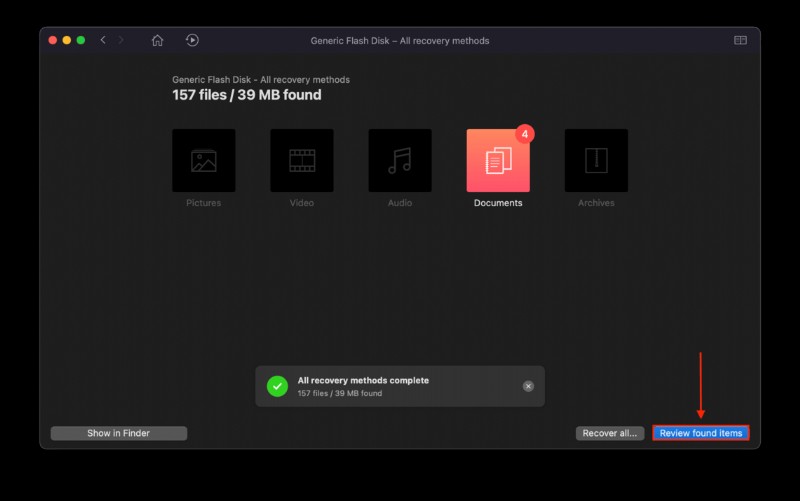Open the Archives category tile
The width and height of the screenshot is (800, 501).
[596, 160]
